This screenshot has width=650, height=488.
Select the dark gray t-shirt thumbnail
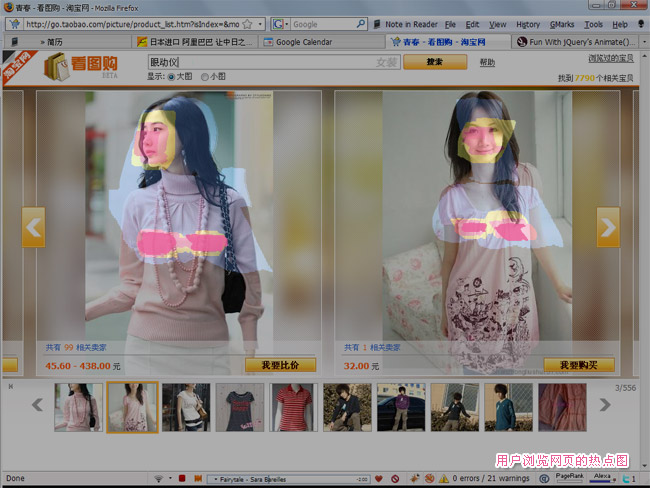click(240, 407)
